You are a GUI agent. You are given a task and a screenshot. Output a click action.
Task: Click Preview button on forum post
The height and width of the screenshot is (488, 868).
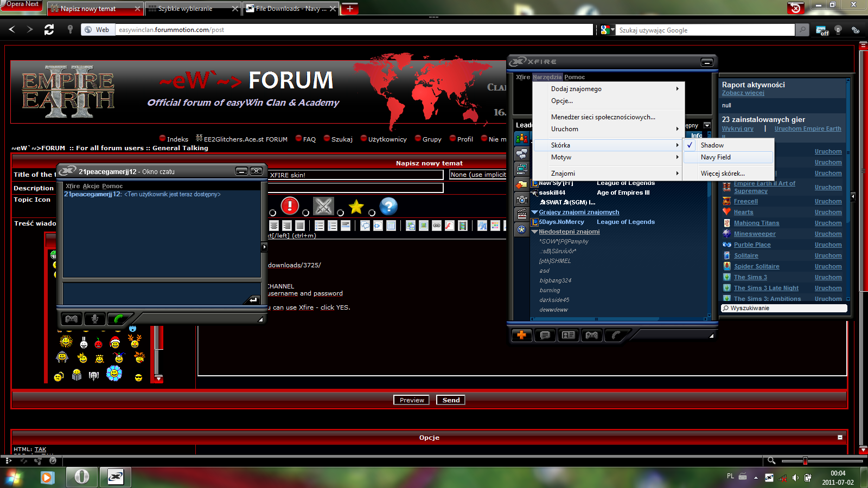point(412,400)
